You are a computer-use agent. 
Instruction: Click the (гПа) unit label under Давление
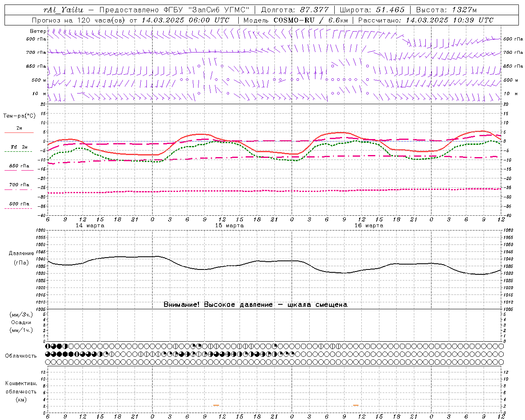(x=21, y=263)
